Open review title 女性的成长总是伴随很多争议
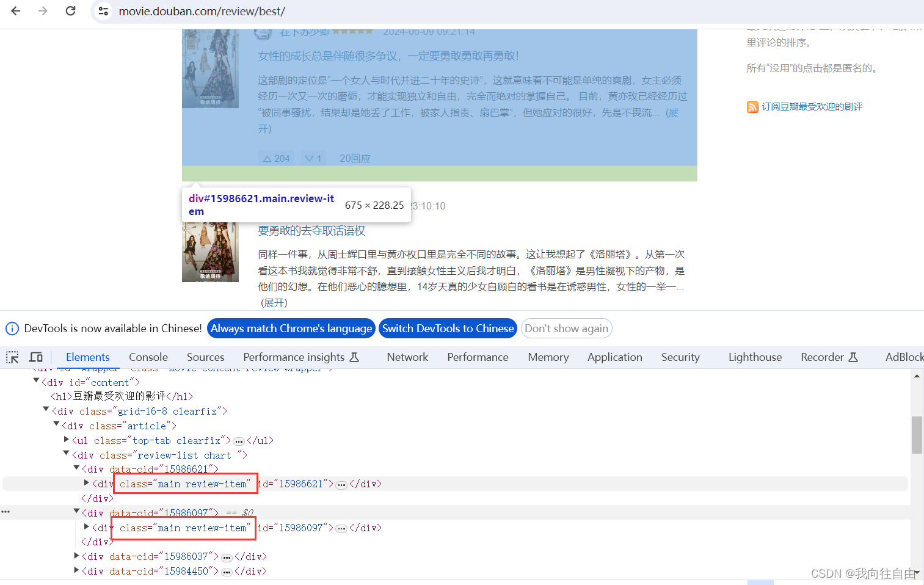The image size is (924, 585). click(388, 56)
